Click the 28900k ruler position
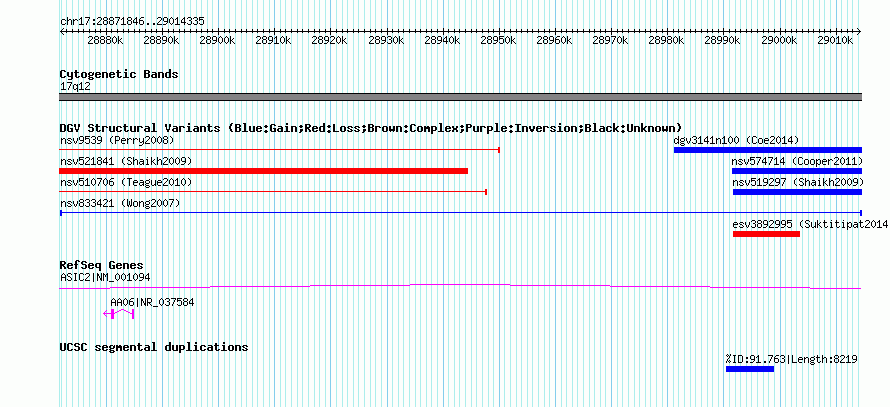Image resolution: width=890 pixels, height=407 pixels. tap(219, 40)
